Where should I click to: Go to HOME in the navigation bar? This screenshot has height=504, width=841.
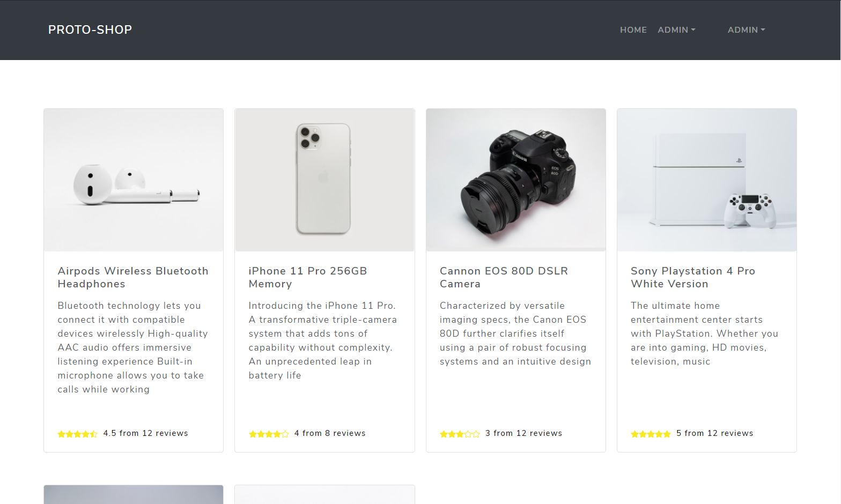click(x=633, y=30)
